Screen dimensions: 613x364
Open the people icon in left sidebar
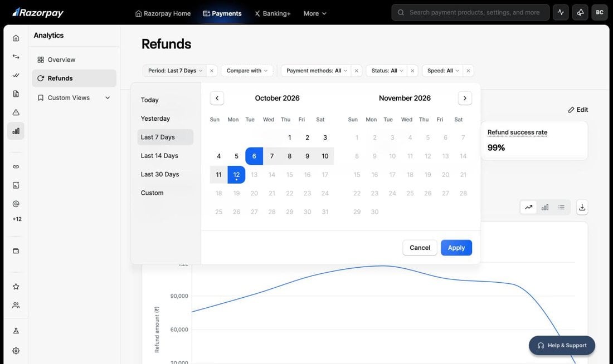coord(16,305)
